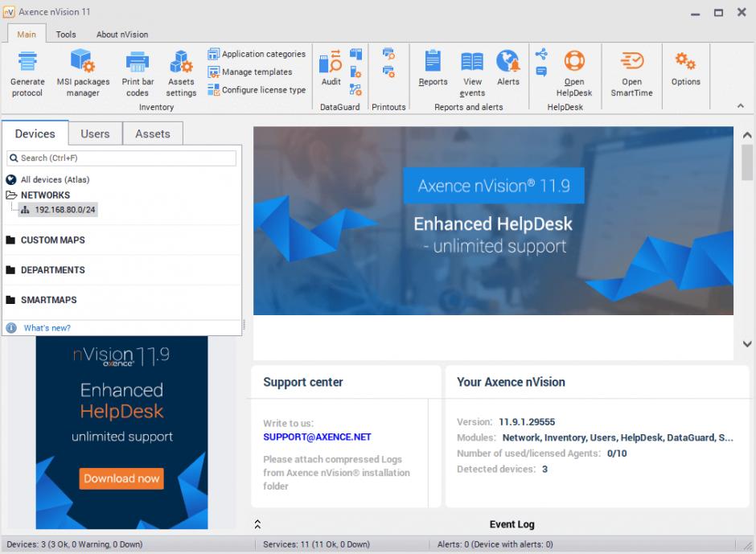Open the Generate protocol tool
The height and width of the screenshot is (554, 756).
27,74
